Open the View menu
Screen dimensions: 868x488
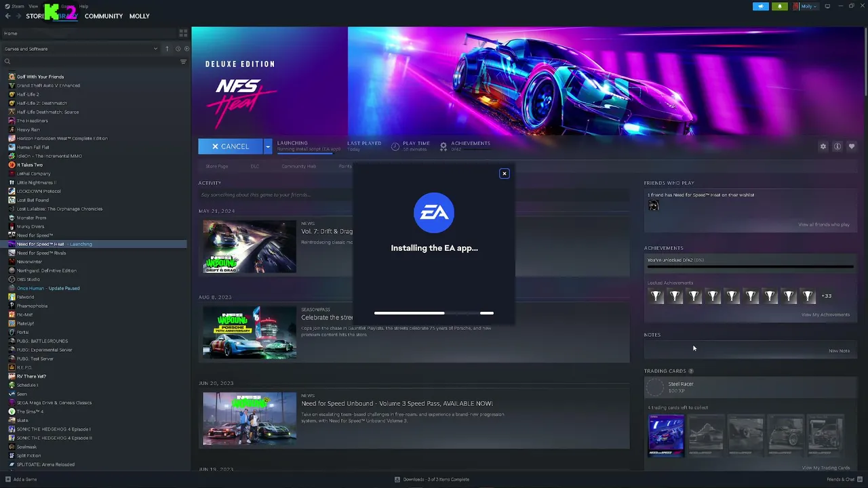coord(33,6)
